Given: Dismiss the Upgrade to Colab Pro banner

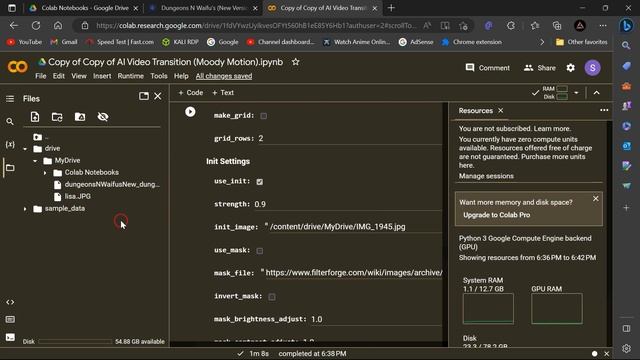Looking at the screenshot, I should (x=596, y=199).
